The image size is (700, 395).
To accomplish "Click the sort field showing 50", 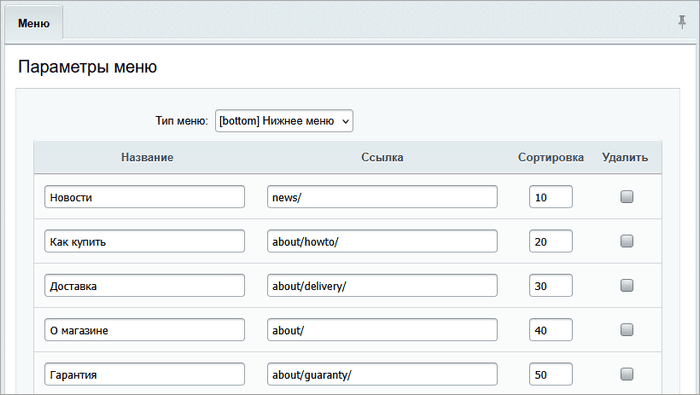I will pos(551,374).
